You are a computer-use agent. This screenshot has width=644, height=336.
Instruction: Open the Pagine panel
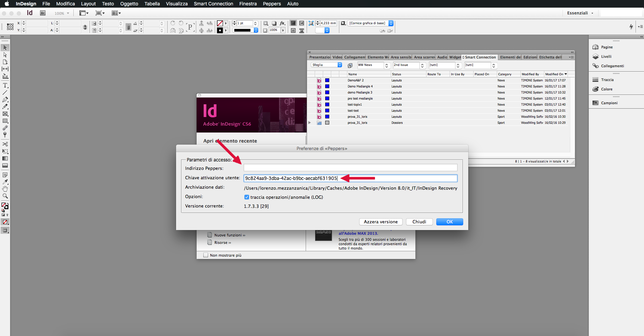pos(607,47)
